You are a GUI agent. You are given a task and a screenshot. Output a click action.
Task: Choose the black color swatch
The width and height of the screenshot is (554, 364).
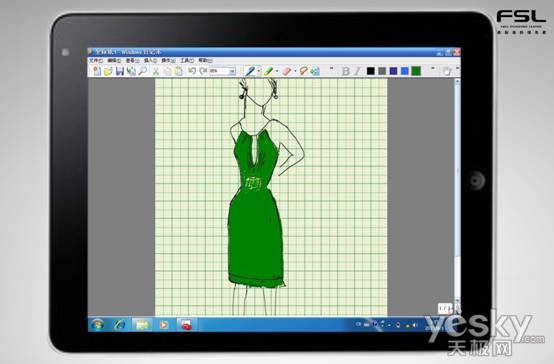(370, 71)
